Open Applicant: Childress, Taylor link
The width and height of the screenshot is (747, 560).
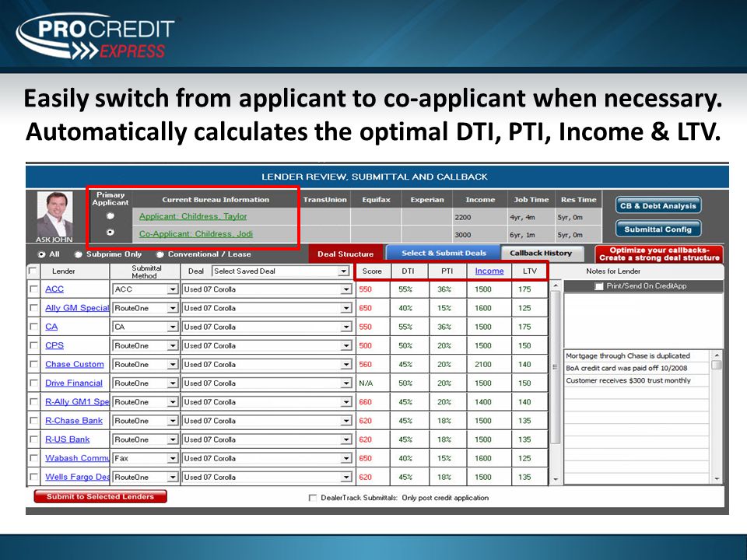click(x=193, y=216)
